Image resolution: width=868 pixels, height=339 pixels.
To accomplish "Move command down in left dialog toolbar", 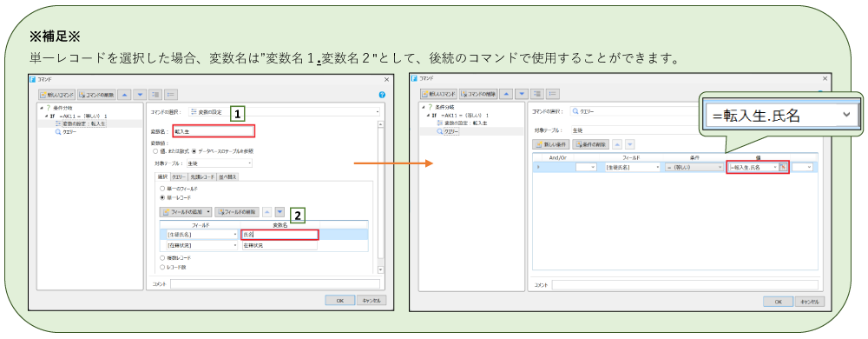I will tap(140, 95).
